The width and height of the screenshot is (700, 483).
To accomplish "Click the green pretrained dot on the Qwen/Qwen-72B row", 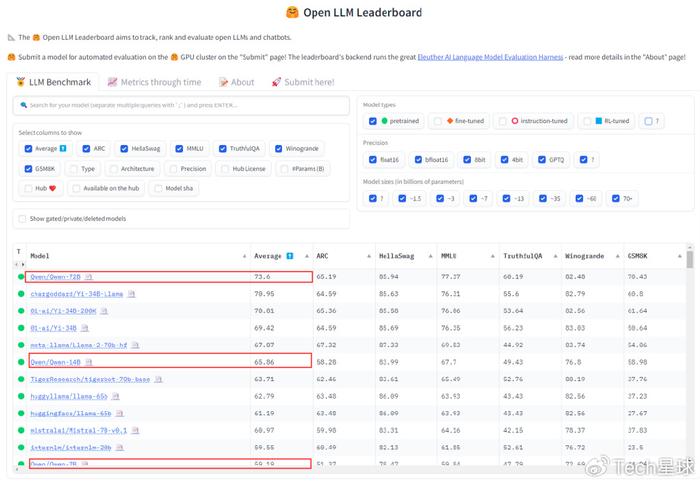I will (x=21, y=277).
